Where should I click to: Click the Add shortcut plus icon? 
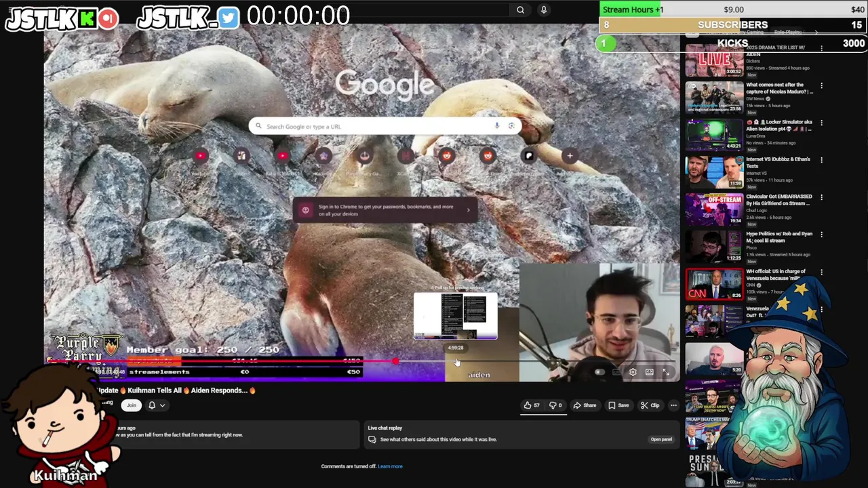pyautogui.click(x=570, y=156)
